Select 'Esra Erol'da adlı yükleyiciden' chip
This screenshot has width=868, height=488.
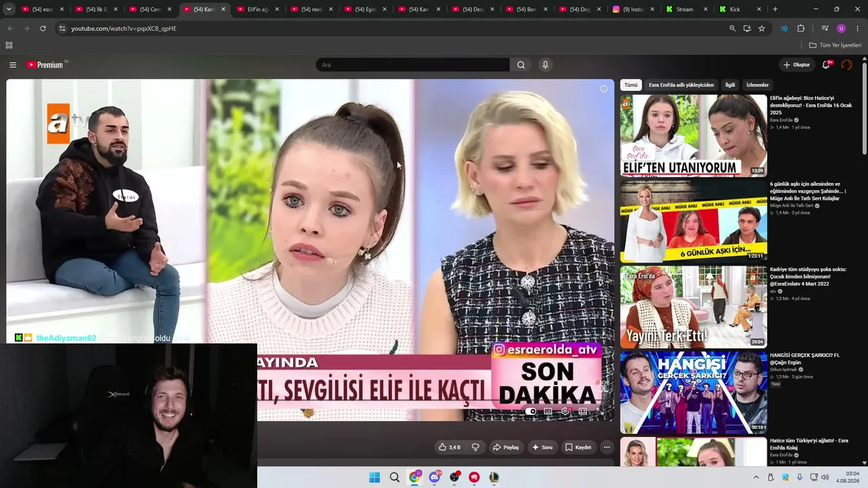[682, 85]
